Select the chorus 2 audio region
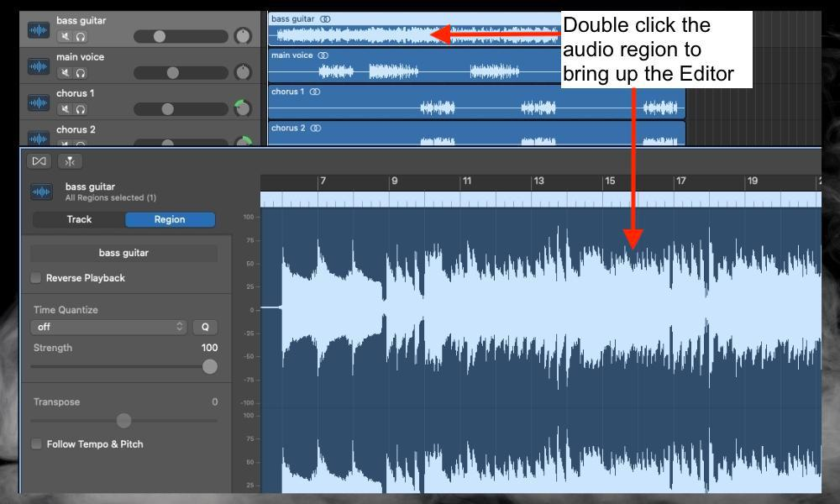This screenshot has width=840, height=504. (476, 134)
